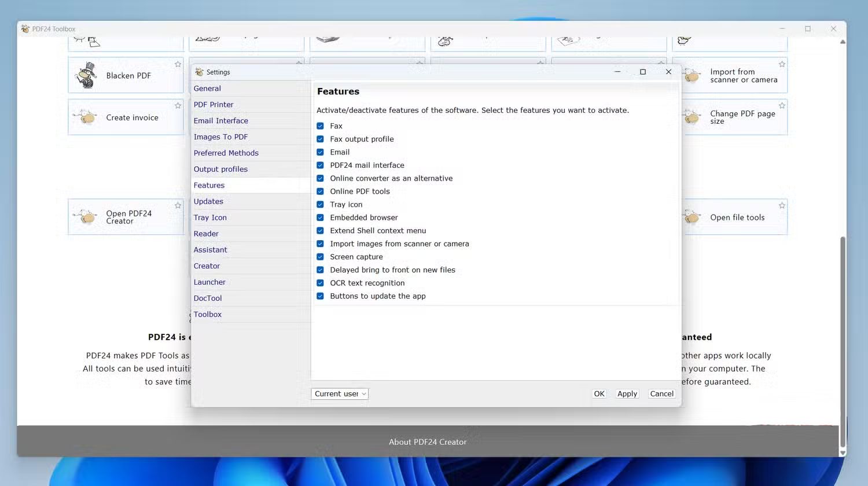Close the Settings dialog with X
Screen dimensions: 868x486
[668, 72]
